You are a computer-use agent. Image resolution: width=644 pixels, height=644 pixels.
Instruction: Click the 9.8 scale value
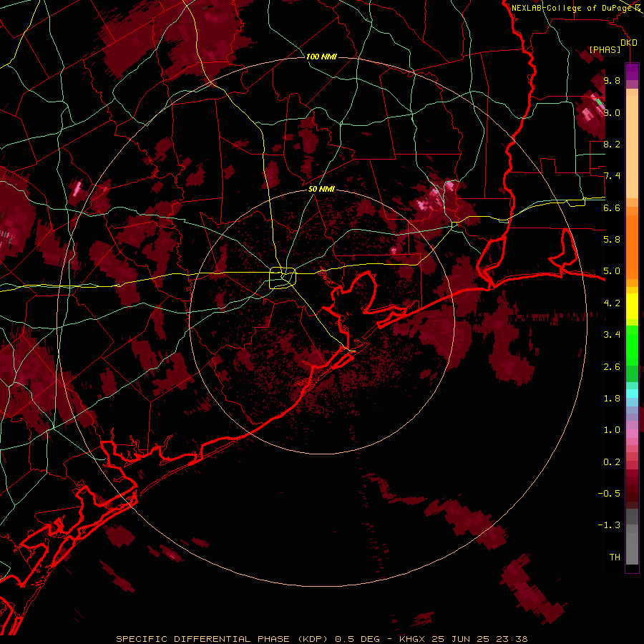point(612,80)
